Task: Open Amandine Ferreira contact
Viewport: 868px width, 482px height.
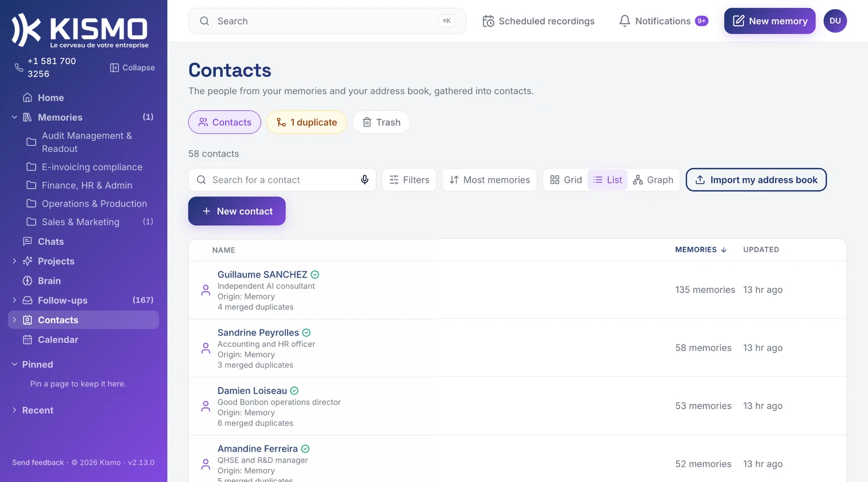Action: click(258, 449)
